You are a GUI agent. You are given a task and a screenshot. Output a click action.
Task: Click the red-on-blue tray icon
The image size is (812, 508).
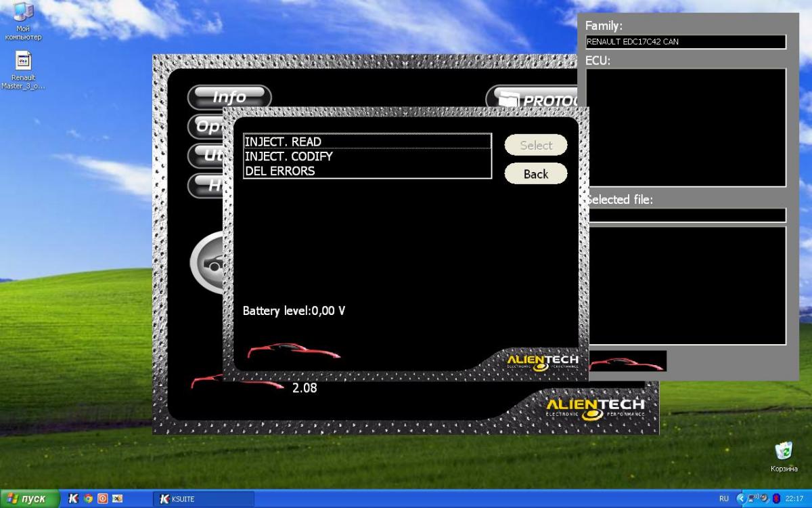(x=776, y=499)
